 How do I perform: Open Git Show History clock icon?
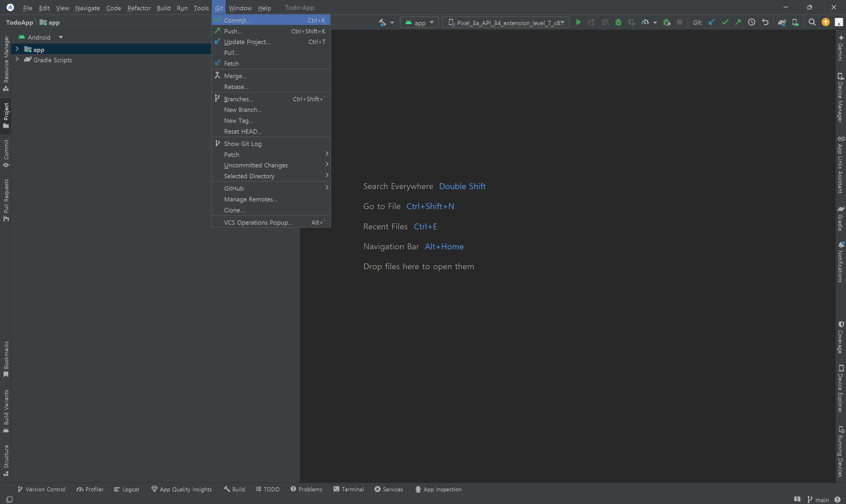[752, 22]
